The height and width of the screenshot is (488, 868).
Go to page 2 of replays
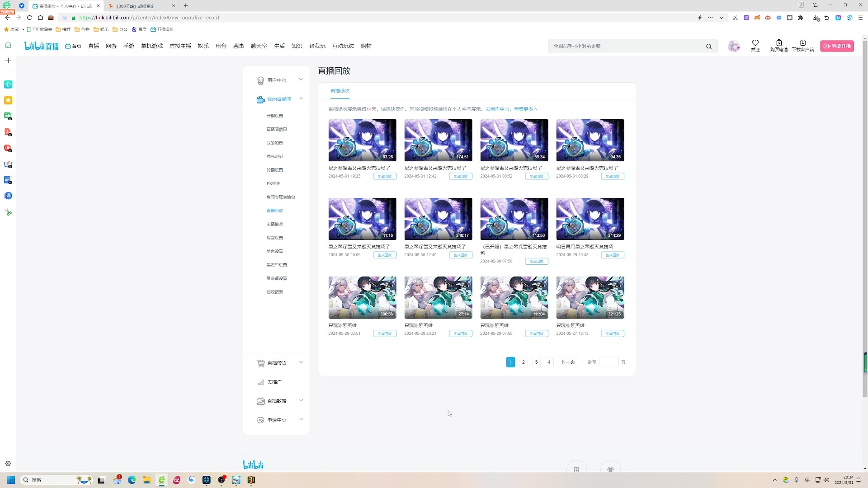(524, 362)
